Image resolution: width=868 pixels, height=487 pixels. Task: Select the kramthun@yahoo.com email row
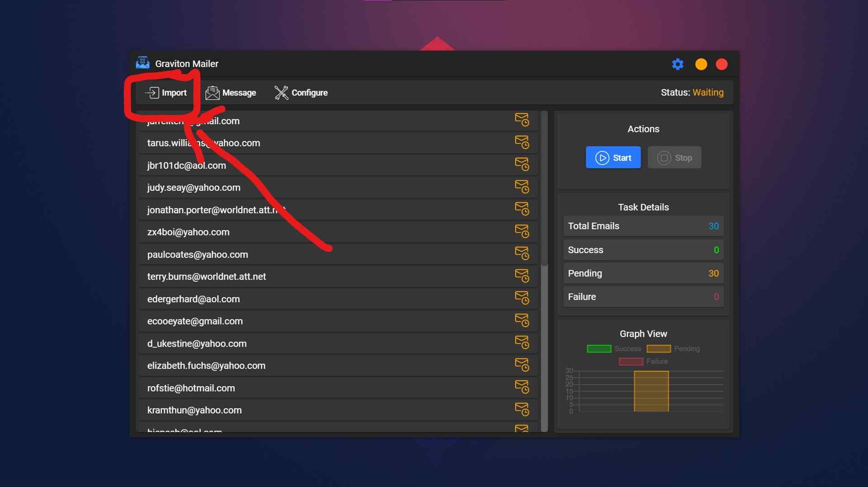click(338, 410)
